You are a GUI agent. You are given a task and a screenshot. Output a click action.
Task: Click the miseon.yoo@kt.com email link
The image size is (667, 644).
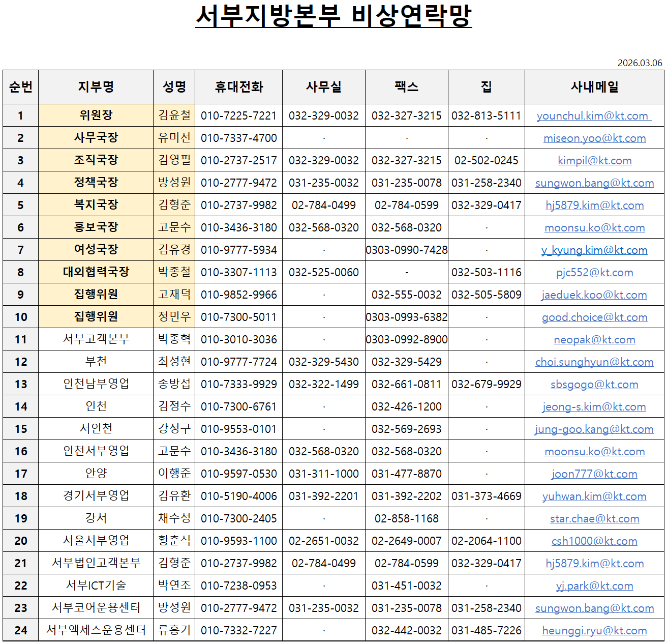(594, 138)
